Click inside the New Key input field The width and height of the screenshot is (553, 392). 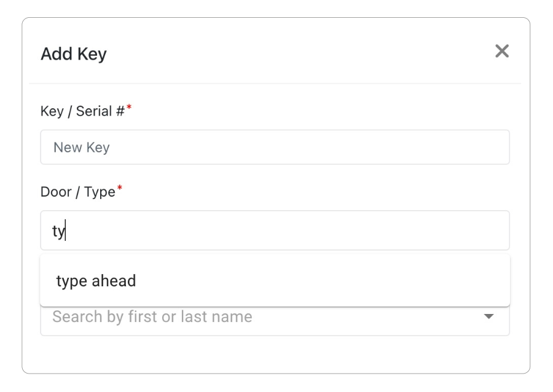point(273,147)
